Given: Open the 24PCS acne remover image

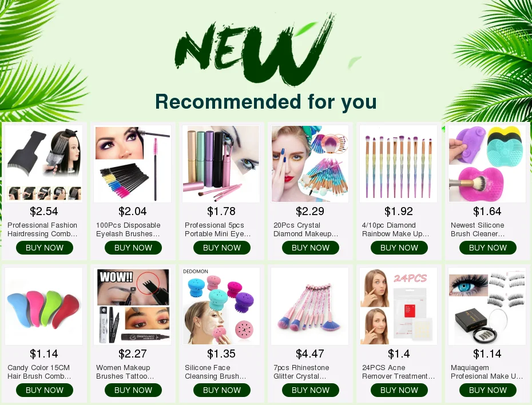Looking at the screenshot, I should pyautogui.click(x=398, y=306).
